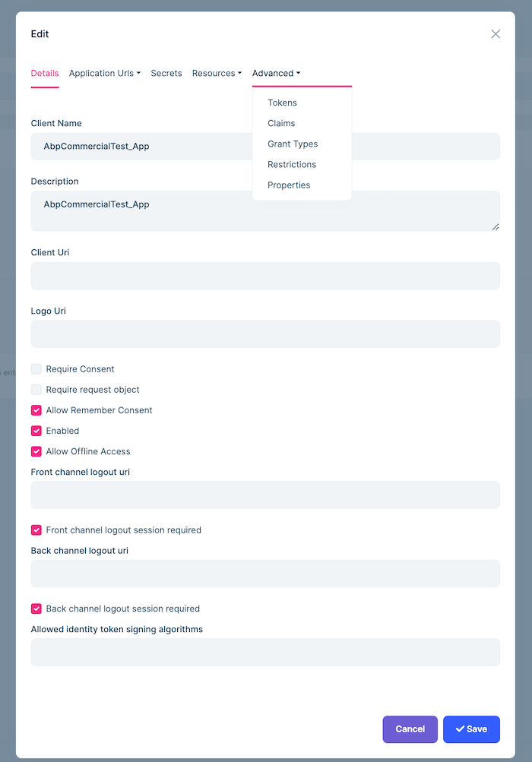Check the Require request object option
The height and width of the screenshot is (762, 532).
click(35, 389)
